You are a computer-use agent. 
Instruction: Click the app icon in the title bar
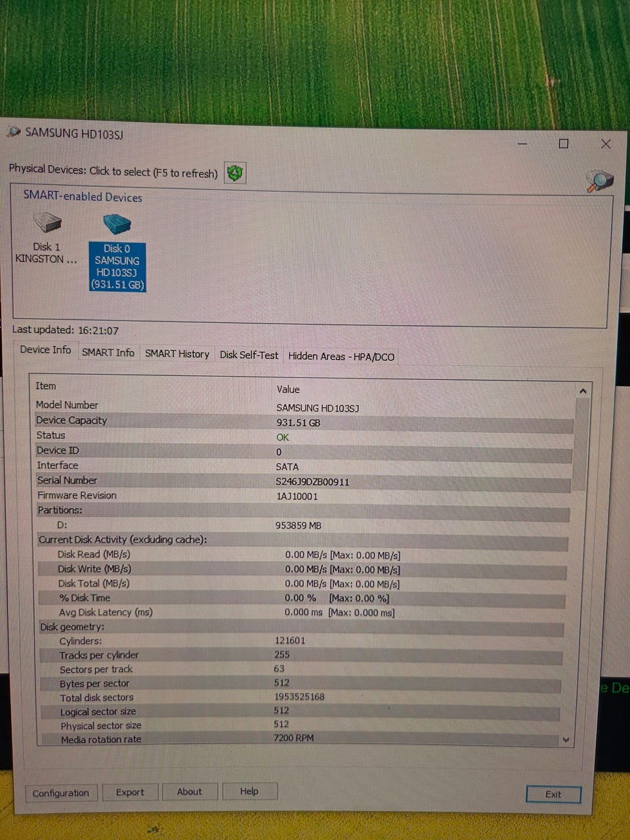(14, 132)
